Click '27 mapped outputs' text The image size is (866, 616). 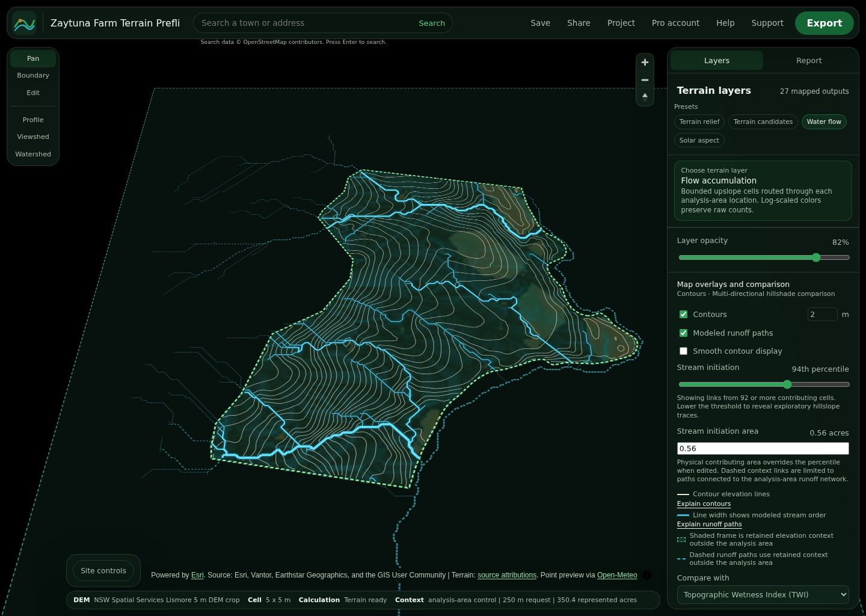click(814, 91)
